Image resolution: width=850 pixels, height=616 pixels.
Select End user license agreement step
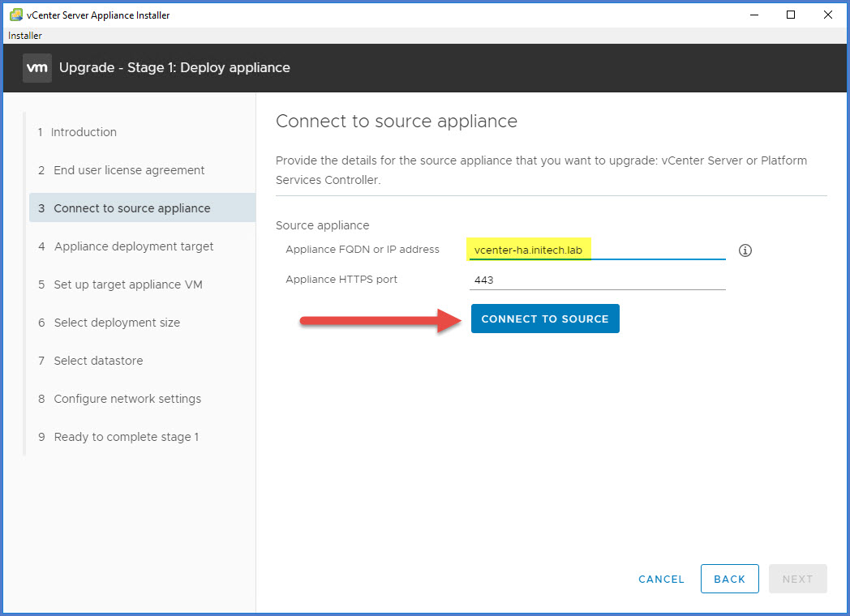point(129,170)
